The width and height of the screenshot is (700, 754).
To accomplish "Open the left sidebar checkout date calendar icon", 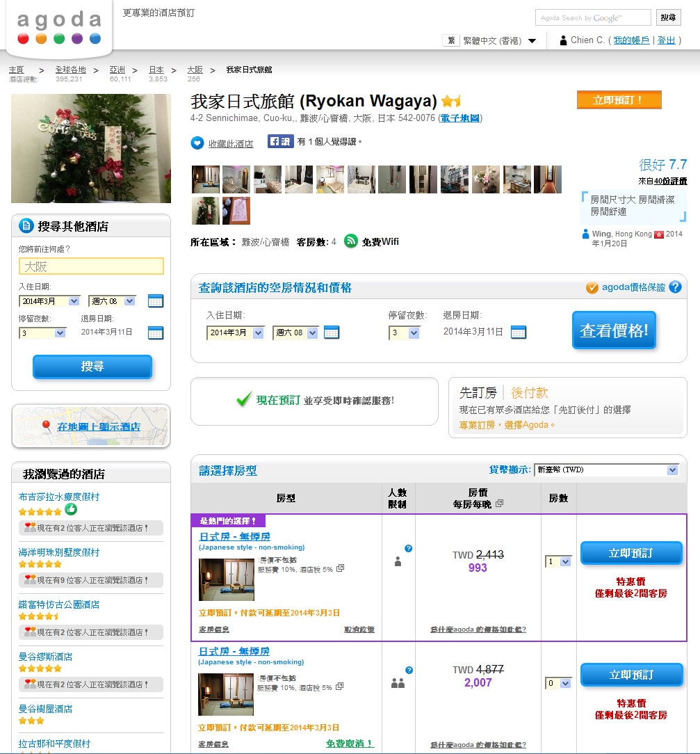I will point(156,332).
